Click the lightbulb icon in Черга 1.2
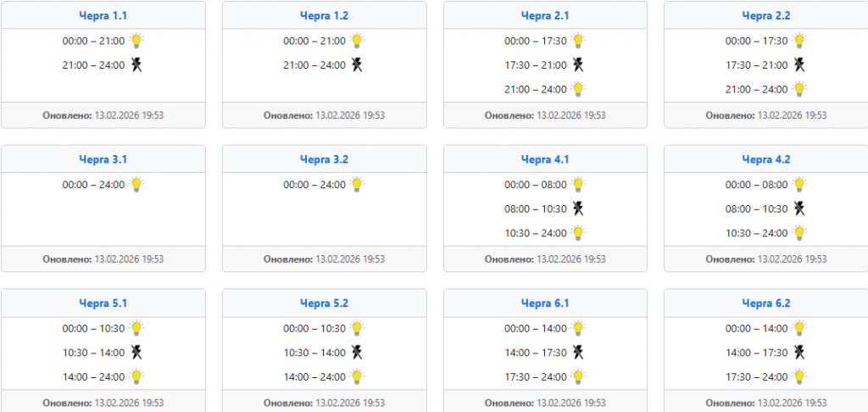 (358, 40)
